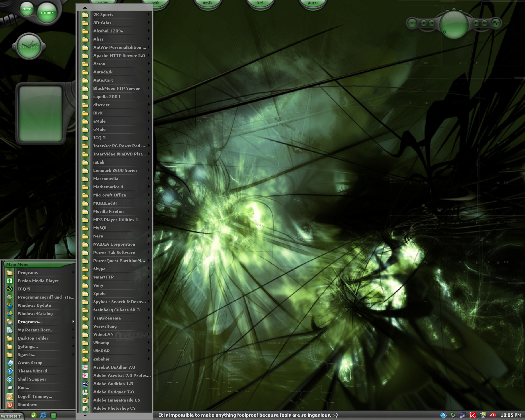Click large green orb on media widget
Viewport: 525px width, 420px height.
coord(454,24)
